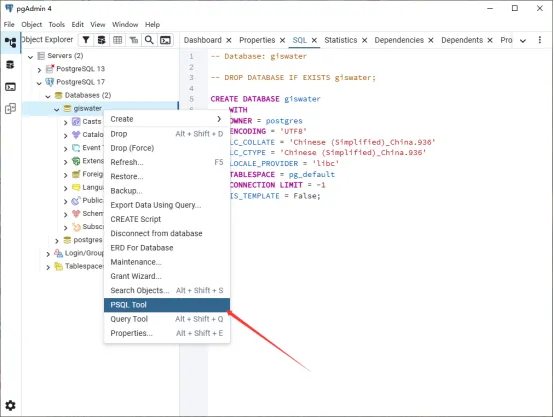
Task: Open the Schema Diff workspace sidebar icon
Action: click(x=10, y=108)
